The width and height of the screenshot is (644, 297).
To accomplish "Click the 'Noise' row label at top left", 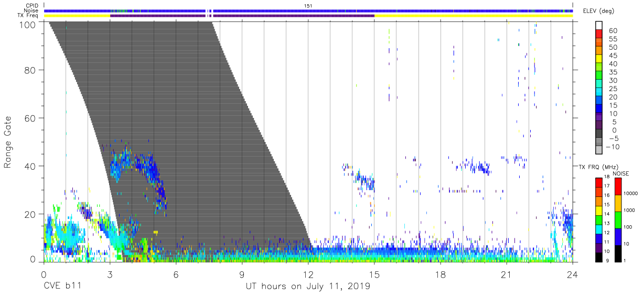I will click(x=31, y=10).
